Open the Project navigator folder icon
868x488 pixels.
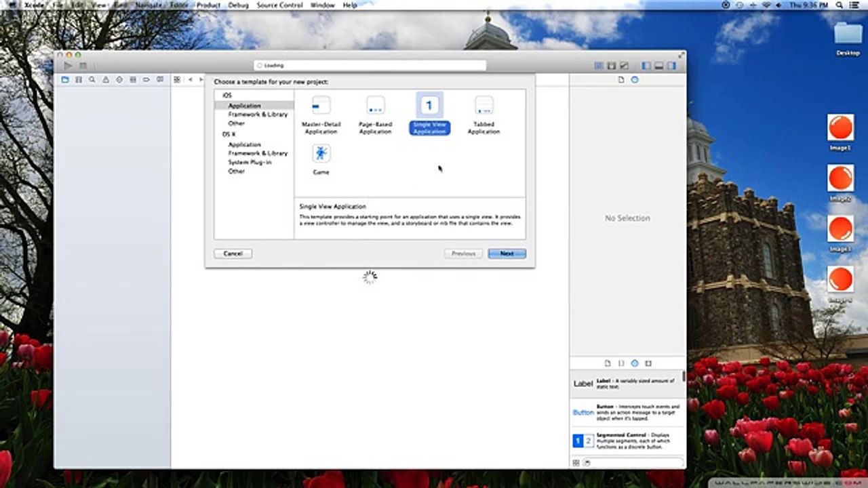pos(65,79)
